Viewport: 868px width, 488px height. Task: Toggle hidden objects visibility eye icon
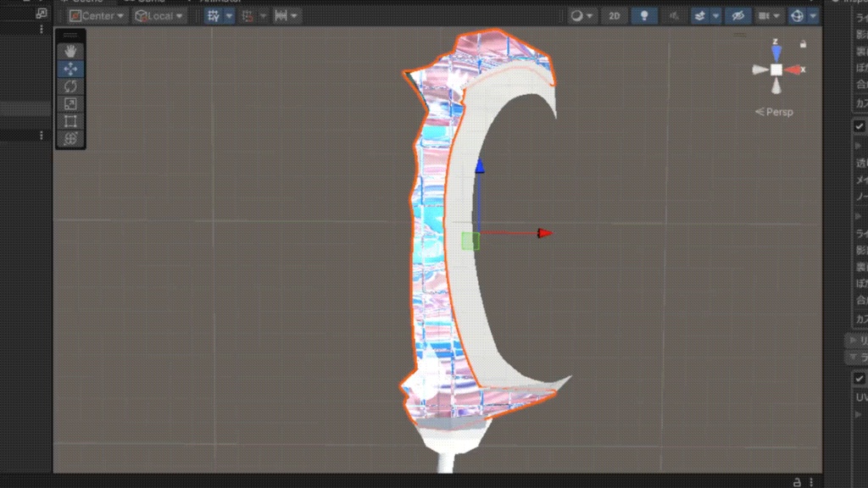point(738,16)
